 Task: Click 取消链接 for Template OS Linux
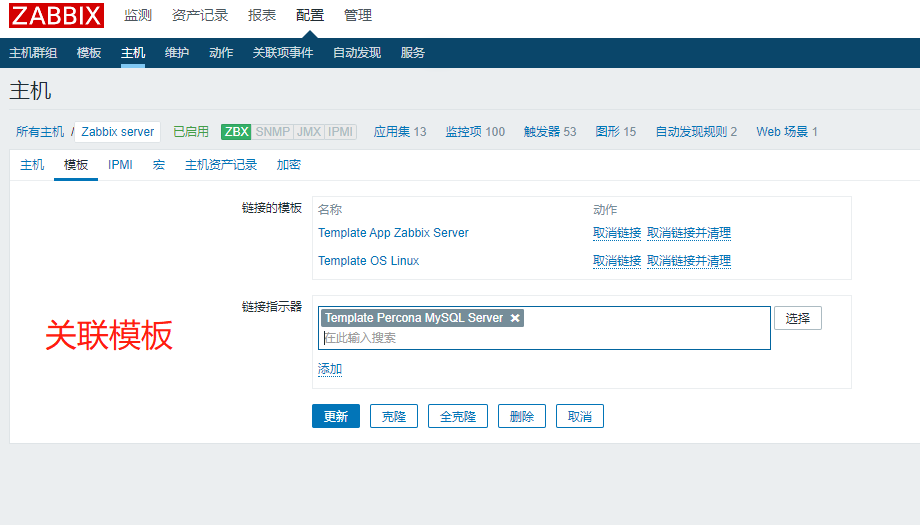pos(617,260)
